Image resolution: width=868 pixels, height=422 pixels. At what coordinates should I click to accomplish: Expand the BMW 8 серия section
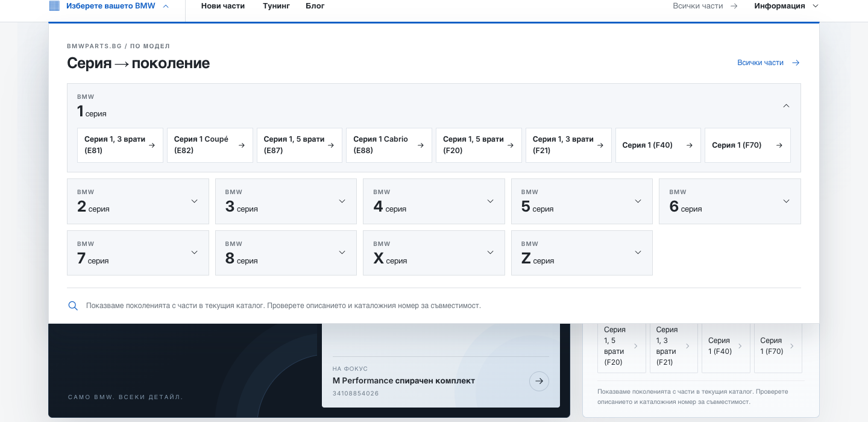pyautogui.click(x=286, y=253)
